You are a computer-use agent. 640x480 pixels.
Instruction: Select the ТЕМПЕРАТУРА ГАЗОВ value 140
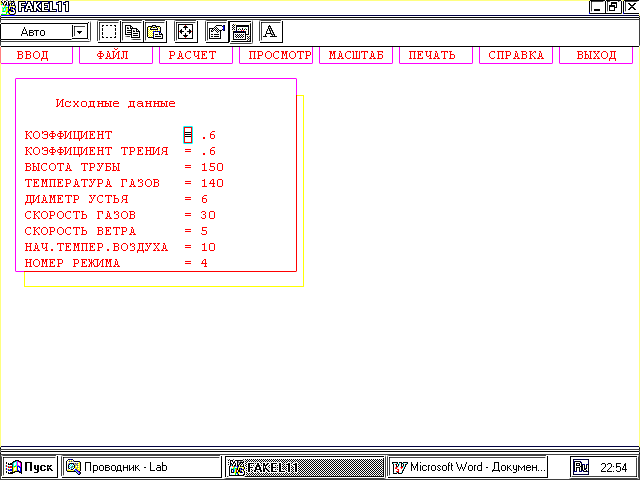point(212,183)
